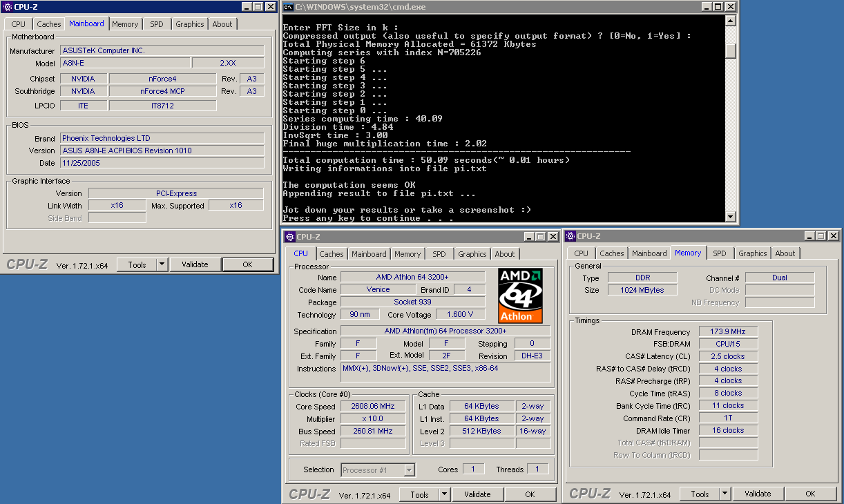
Task: Click the cmd window scrollbar thumb
Action: pos(731,51)
